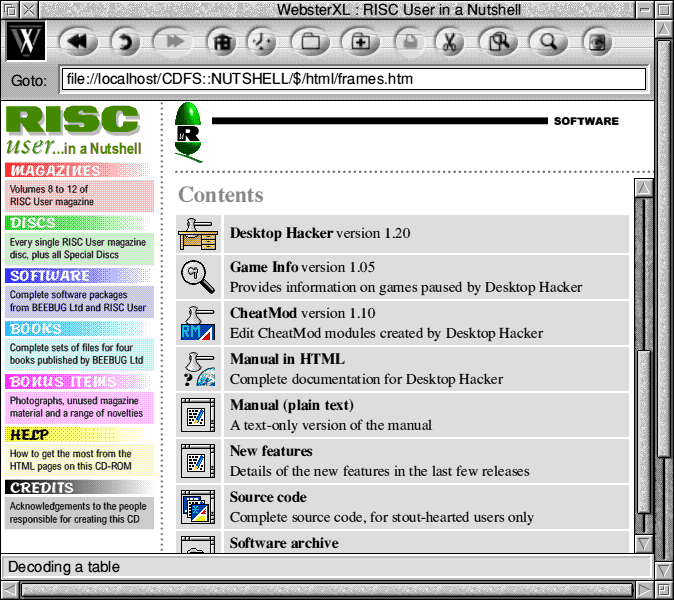Click the window's vertical scrollbar thumb
The height and width of the screenshot is (600, 674).
[664, 248]
